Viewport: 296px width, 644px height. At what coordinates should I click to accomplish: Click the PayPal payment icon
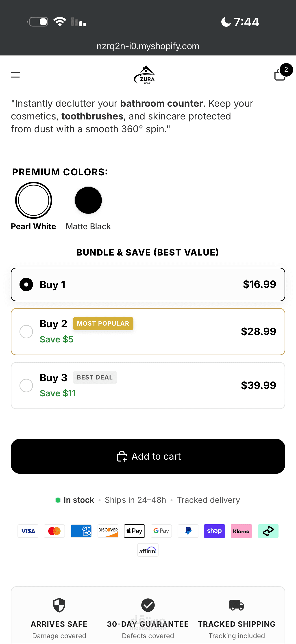(188, 531)
